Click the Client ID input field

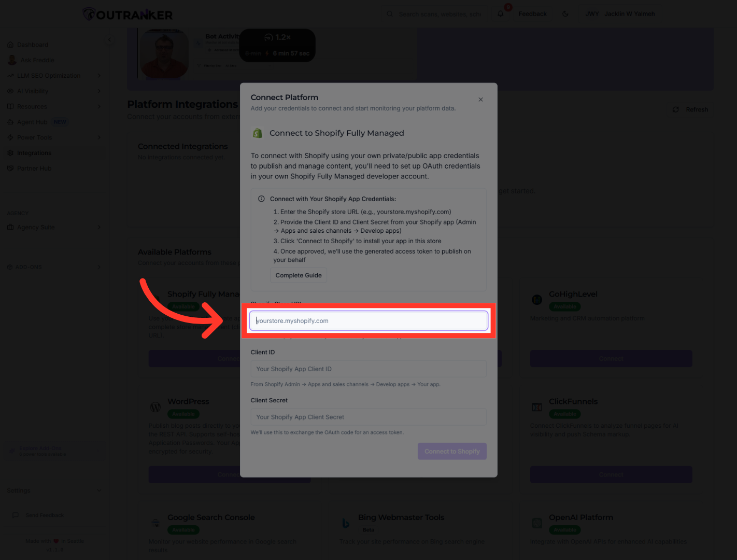368,369
